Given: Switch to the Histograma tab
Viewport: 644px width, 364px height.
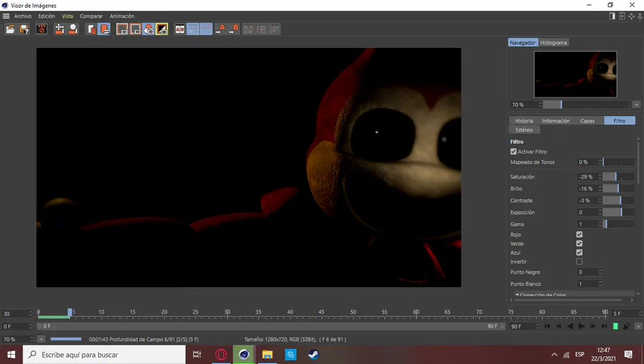Looking at the screenshot, I should click(553, 43).
